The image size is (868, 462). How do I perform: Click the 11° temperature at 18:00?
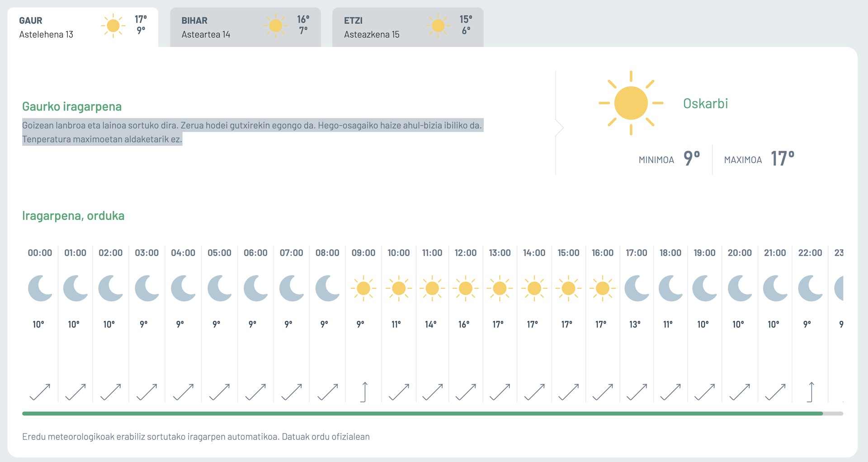(668, 324)
